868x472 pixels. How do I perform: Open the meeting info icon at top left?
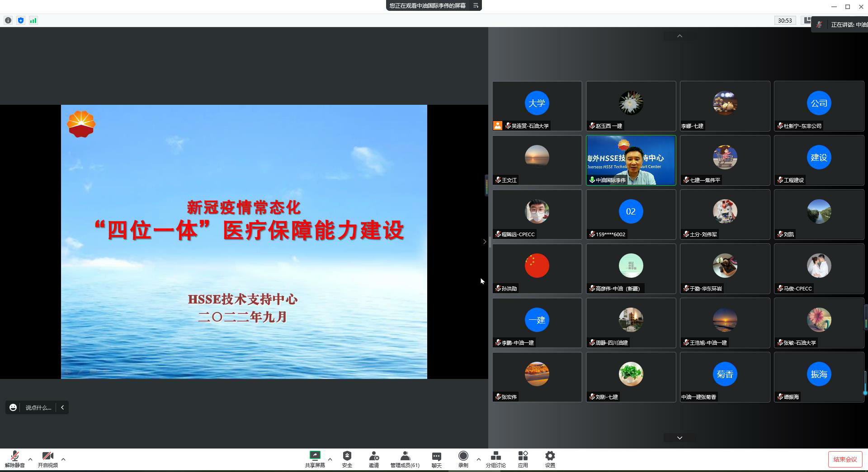click(x=8, y=20)
